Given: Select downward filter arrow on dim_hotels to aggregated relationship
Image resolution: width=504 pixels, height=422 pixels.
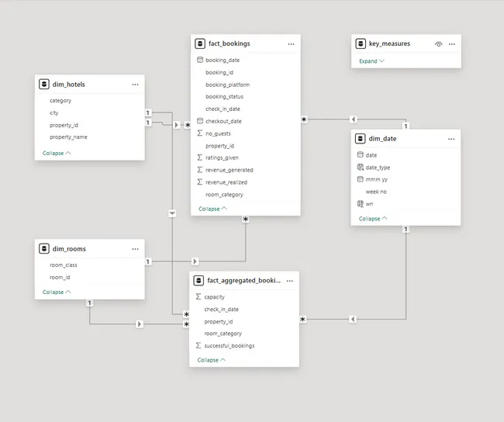Looking at the screenshot, I should pos(172,213).
